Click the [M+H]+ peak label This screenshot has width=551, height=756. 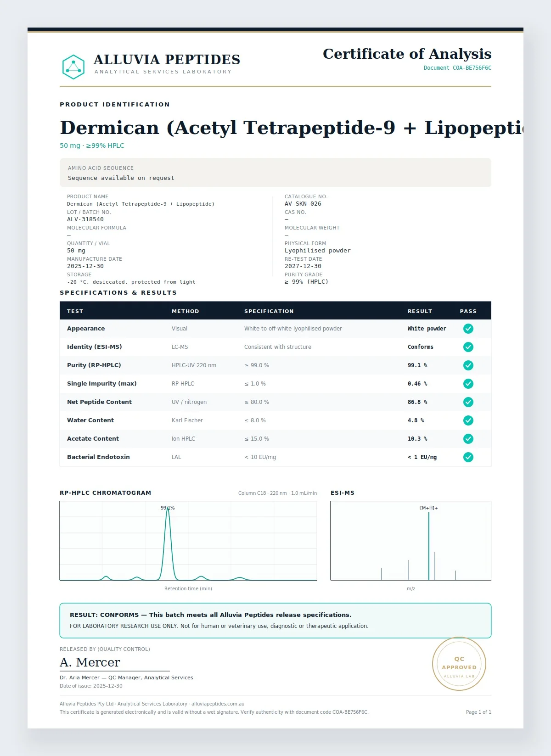click(429, 508)
